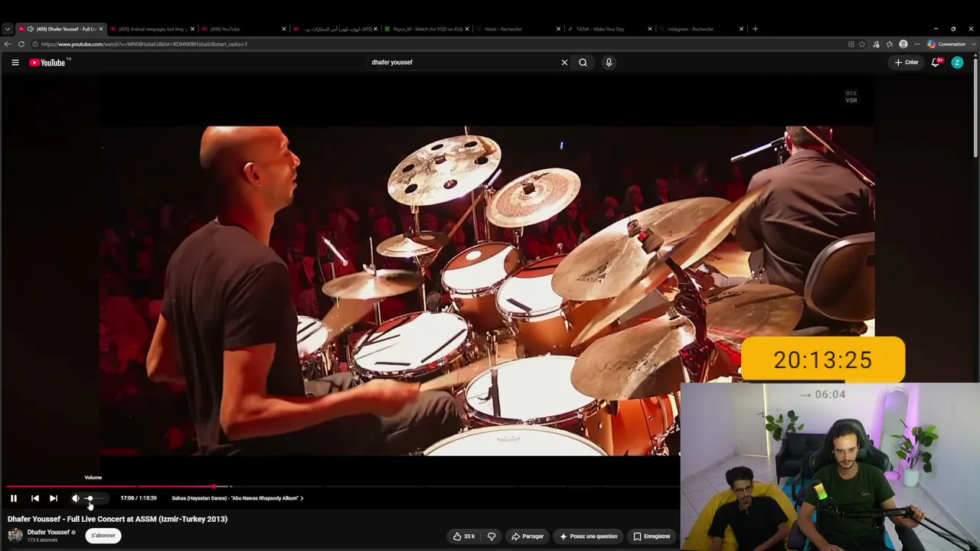Pause the video playback

[x=14, y=498]
